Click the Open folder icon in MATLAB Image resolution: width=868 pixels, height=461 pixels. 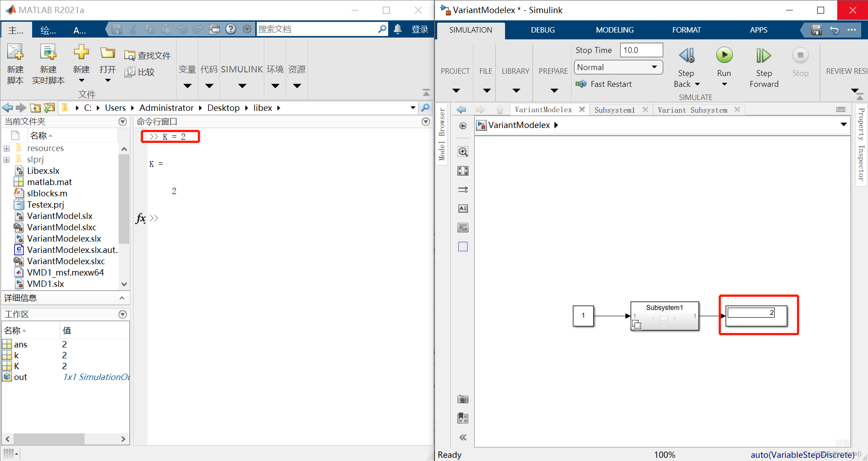pos(108,52)
